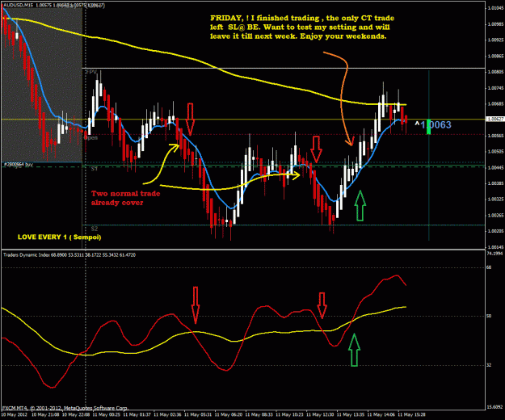Click time axis label 10 May 21:08
Image resolution: width=505 pixels, height=420 pixels.
45,414
